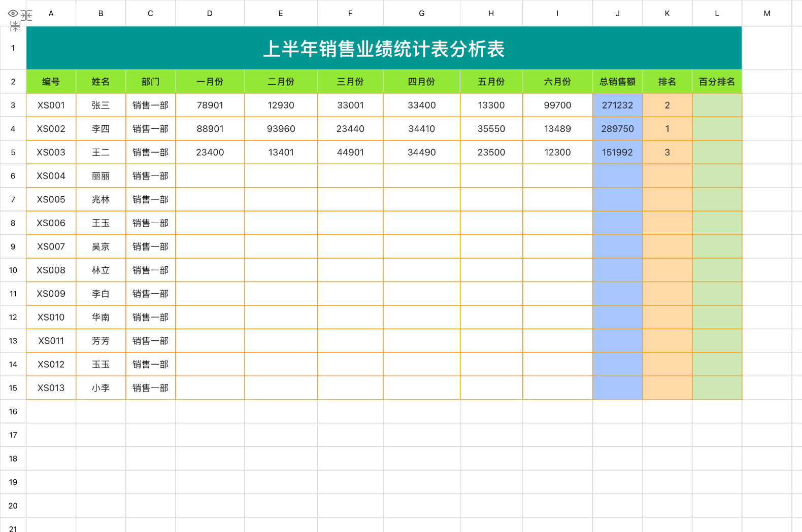Select rank cell for 李四 showing 1

pyautogui.click(x=667, y=129)
